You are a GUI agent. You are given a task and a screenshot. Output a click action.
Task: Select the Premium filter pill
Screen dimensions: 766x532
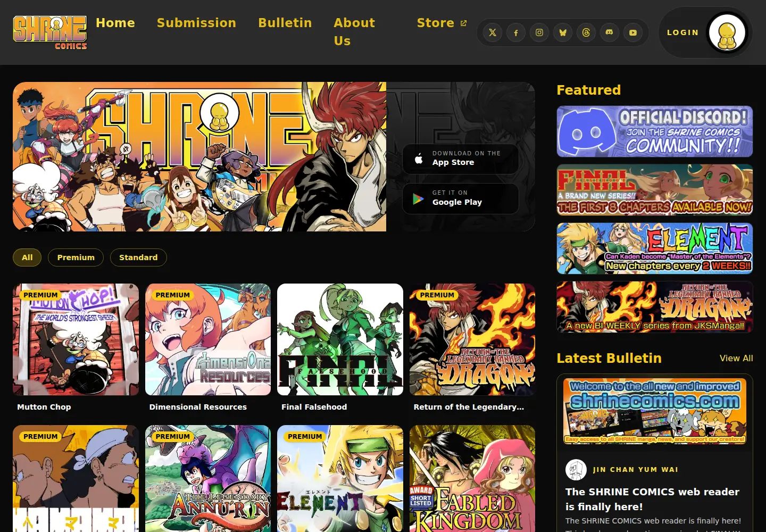point(76,257)
